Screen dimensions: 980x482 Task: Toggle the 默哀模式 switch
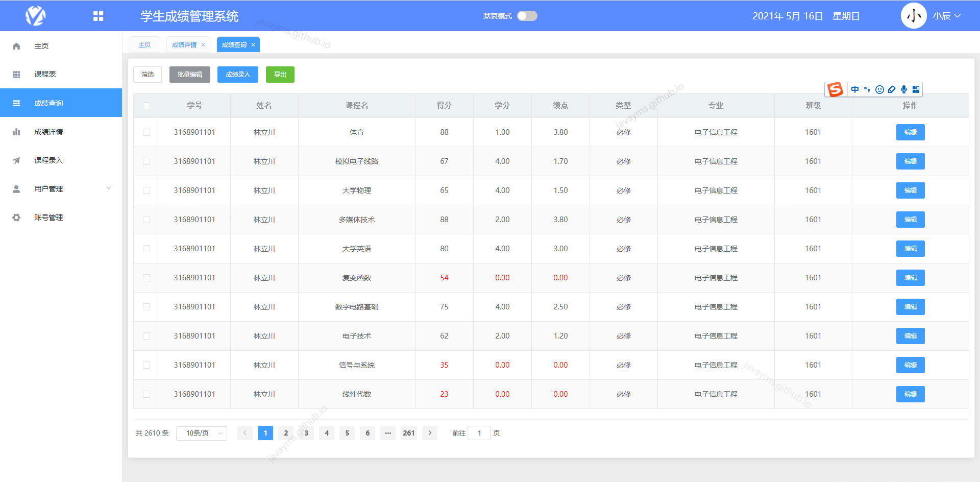point(527,16)
